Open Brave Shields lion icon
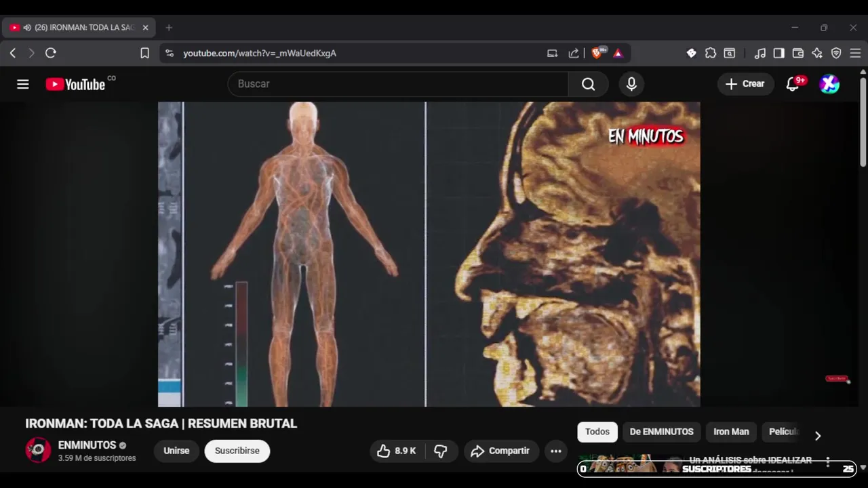This screenshot has width=868, height=488. [x=597, y=53]
